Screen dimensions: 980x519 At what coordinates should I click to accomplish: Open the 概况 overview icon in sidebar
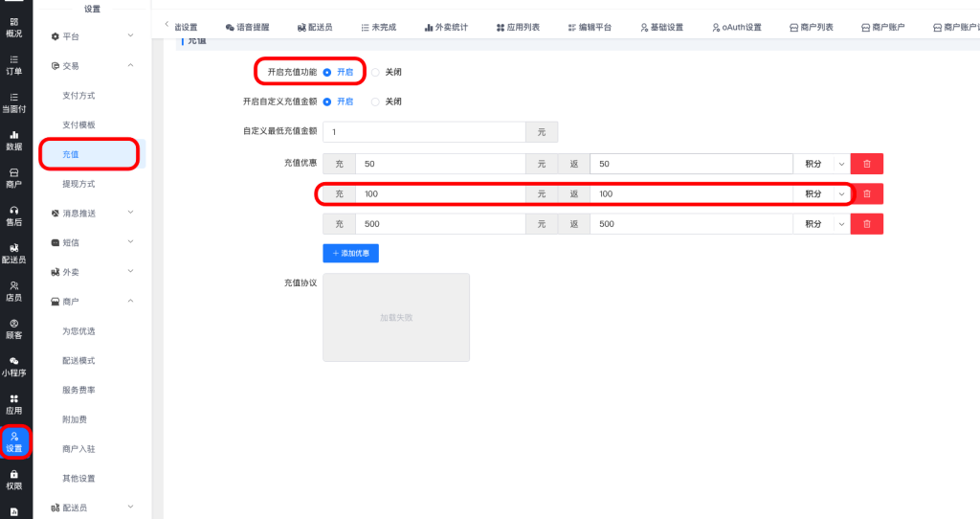point(14,26)
